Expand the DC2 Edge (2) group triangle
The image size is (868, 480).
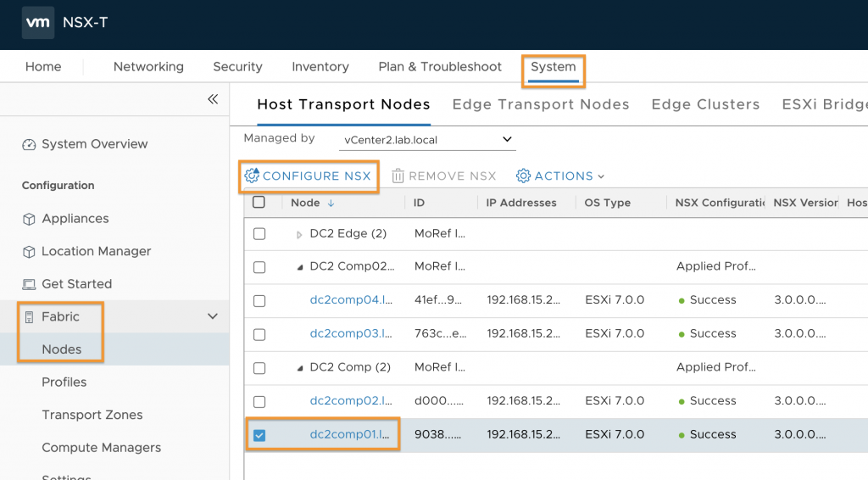pos(299,235)
